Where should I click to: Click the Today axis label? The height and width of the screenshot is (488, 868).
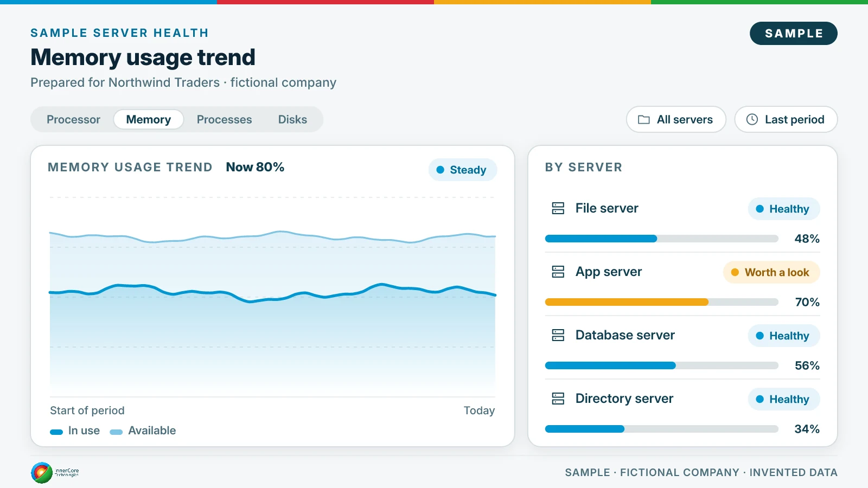click(479, 410)
